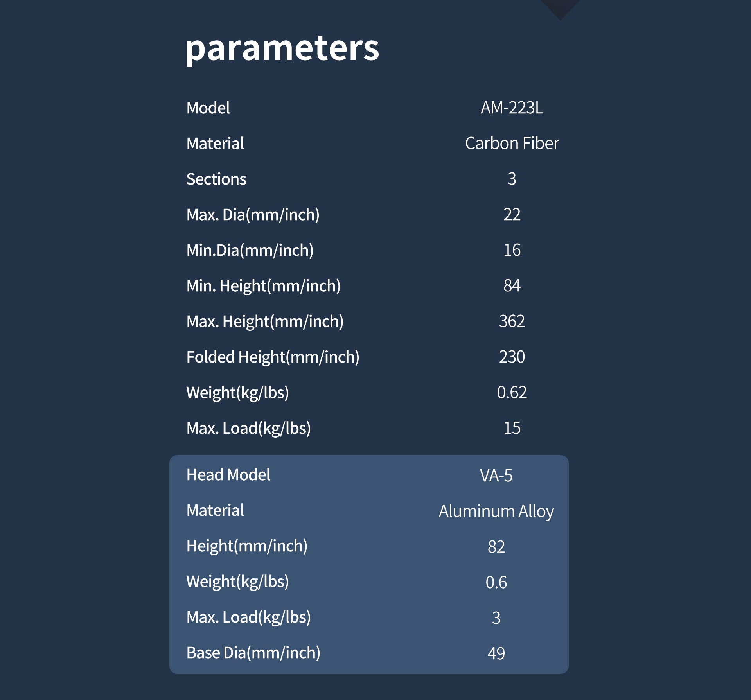Select the Head Model label

pos(228,475)
